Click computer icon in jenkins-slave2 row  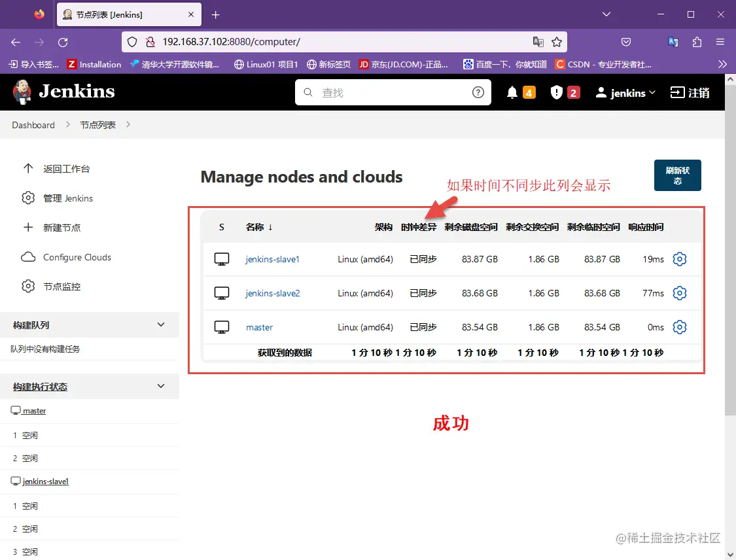pos(222,293)
